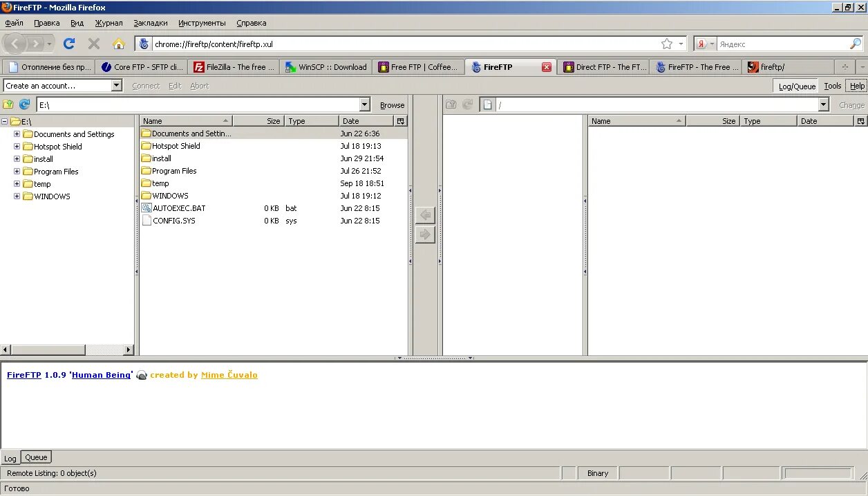Open the Инструменты menu
This screenshot has width=868, height=496.
201,23
